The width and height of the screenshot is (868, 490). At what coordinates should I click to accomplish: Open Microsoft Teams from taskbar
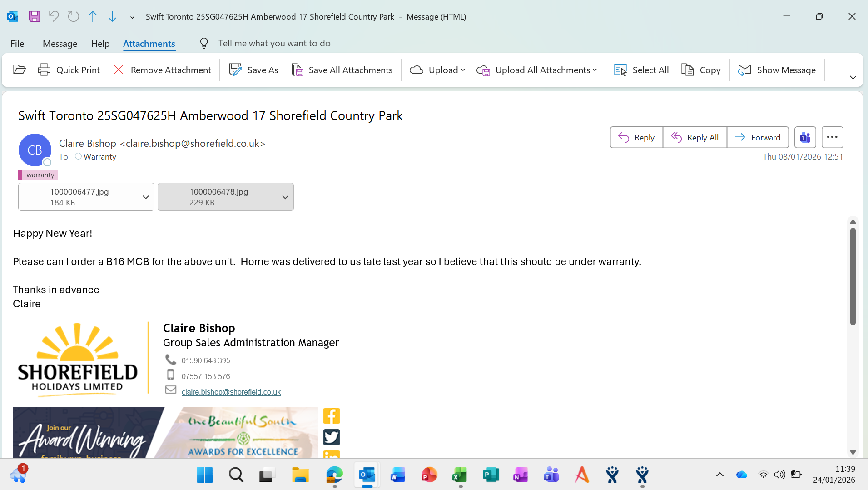(x=551, y=475)
